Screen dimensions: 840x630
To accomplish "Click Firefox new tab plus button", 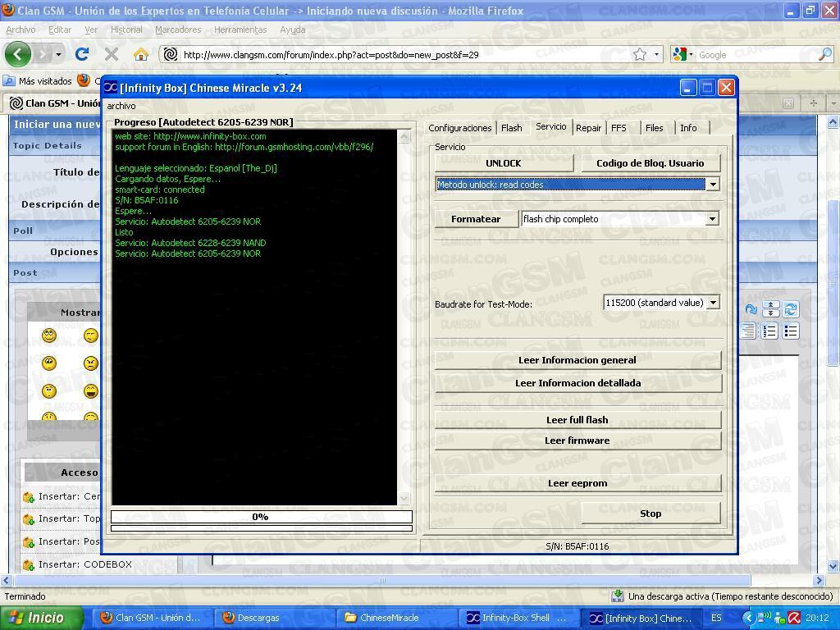I will [813, 103].
